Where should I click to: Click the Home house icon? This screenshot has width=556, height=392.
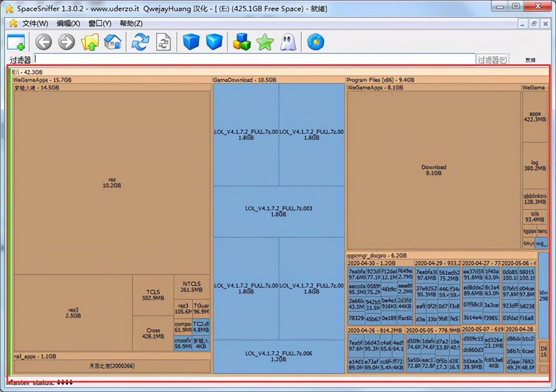113,42
